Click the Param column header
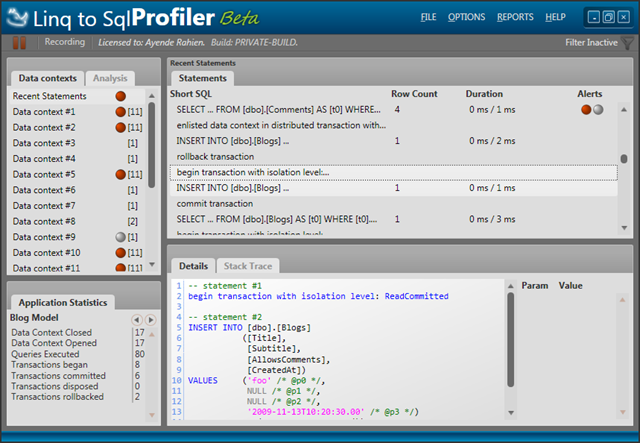The width and height of the screenshot is (640, 443). point(535,286)
